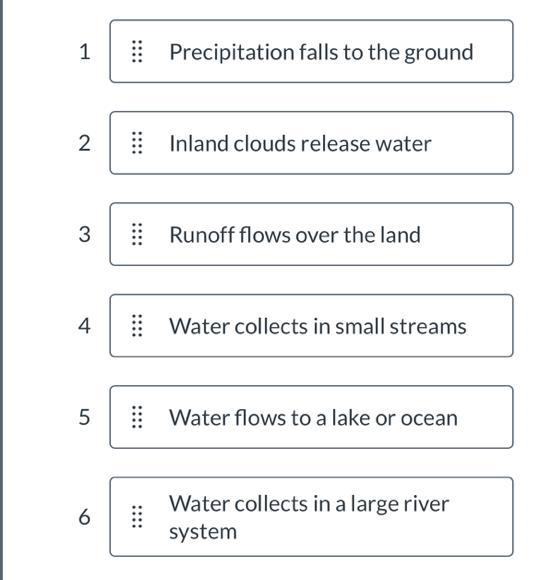Screen dimensions: 540x580
Task: Click 'Water collects in small streams' text
Action: tap(318, 326)
